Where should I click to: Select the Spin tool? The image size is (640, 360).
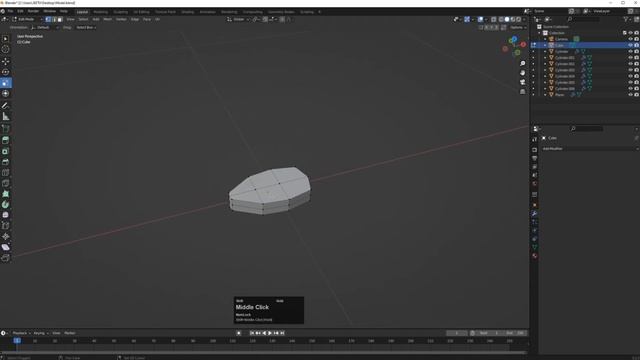pyautogui.click(x=6, y=204)
